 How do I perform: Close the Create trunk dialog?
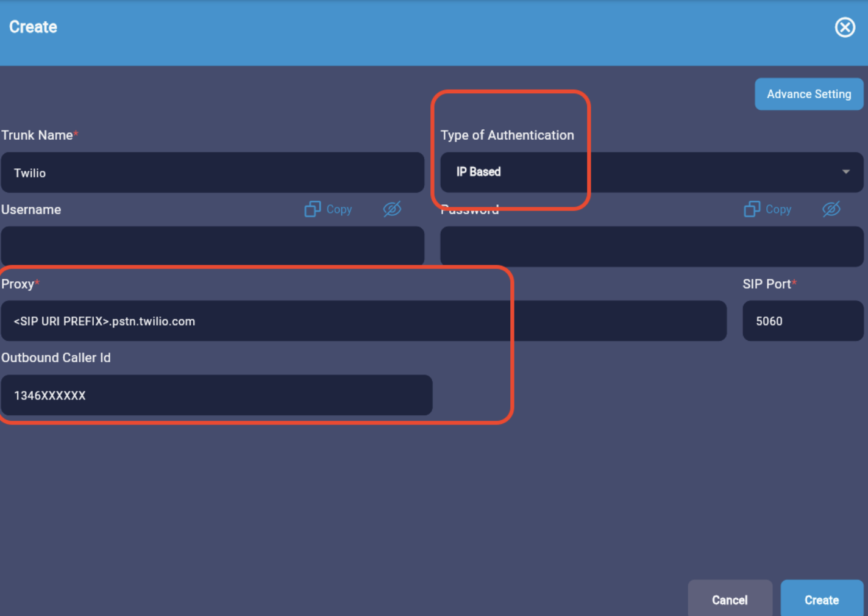(x=845, y=27)
